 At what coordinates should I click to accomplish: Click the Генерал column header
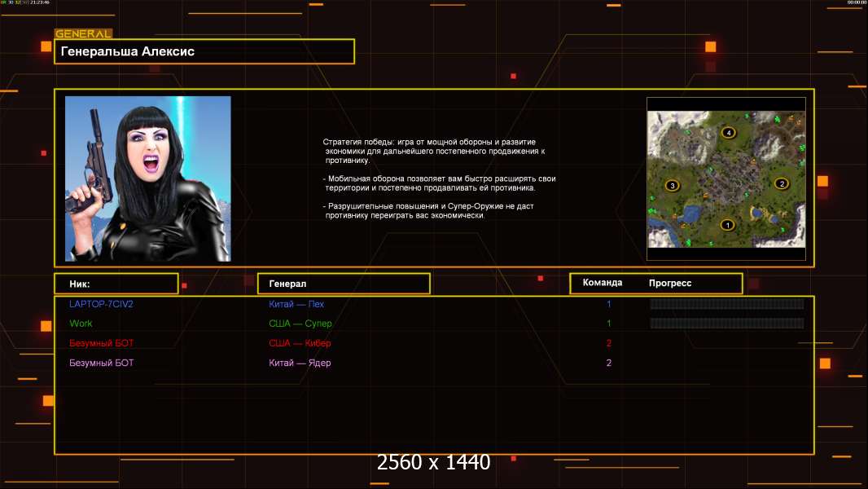(343, 284)
